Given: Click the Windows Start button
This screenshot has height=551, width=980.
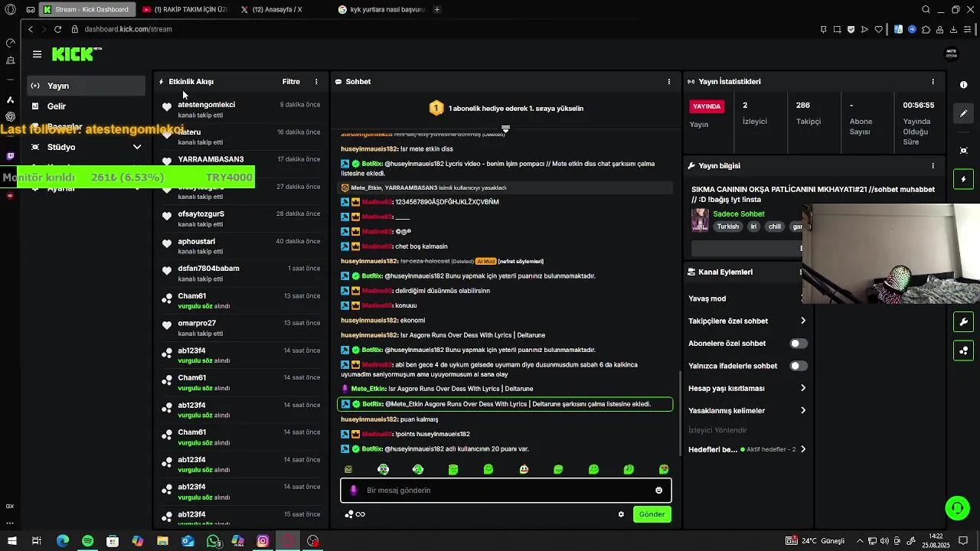Looking at the screenshot, I should pos(11,541).
